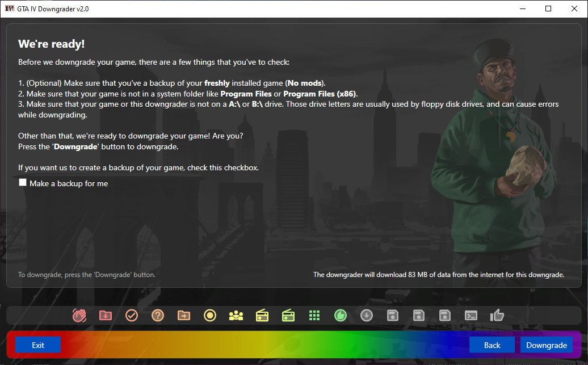This screenshot has height=365, width=588.
Task: Click the waving hand welcome step icon
Action: pyautogui.click(x=79, y=315)
